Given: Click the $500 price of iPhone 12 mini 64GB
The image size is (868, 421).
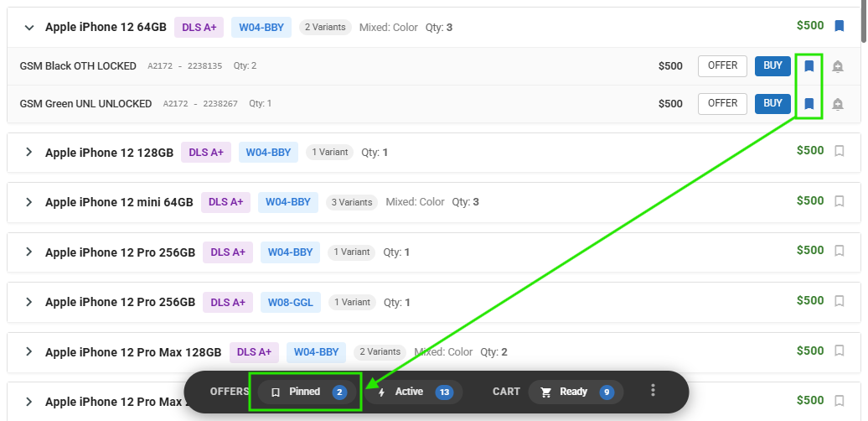Looking at the screenshot, I should point(810,201).
